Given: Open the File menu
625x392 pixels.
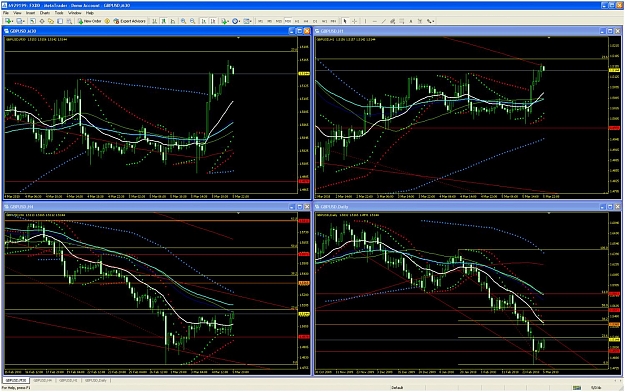Looking at the screenshot, I should (x=6, y=13).
